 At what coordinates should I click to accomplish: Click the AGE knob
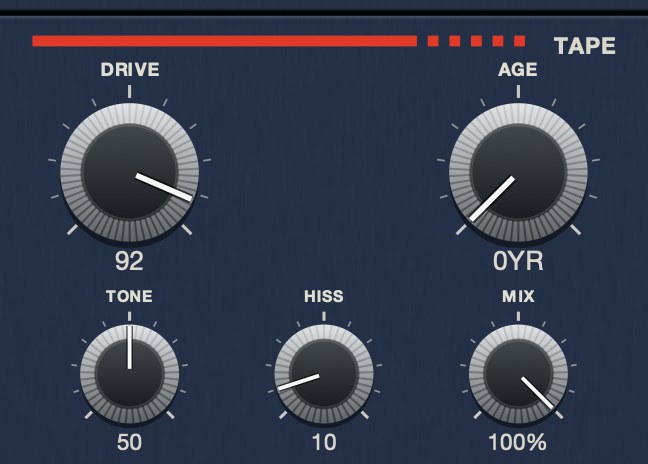pyautogui.click(x=518, y=172)
